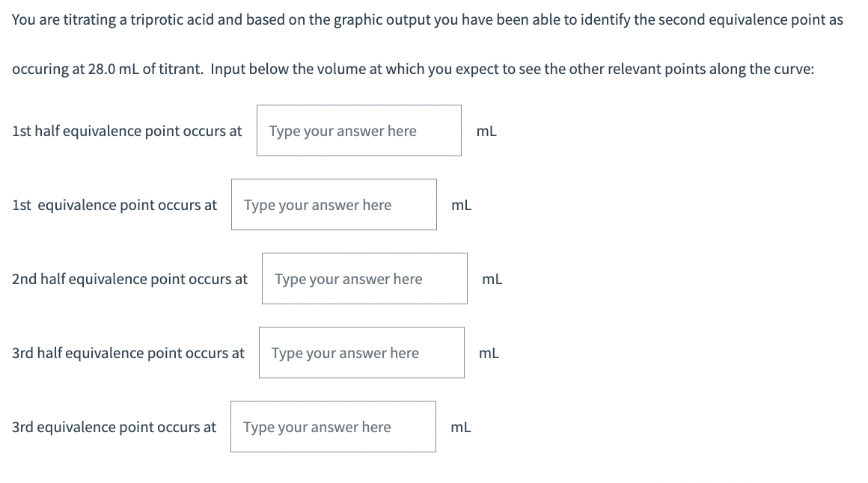Screen dimensions: 868x483
Task: Click the "1st half equivalence point occurs at" label
Action: click(127, 131)
